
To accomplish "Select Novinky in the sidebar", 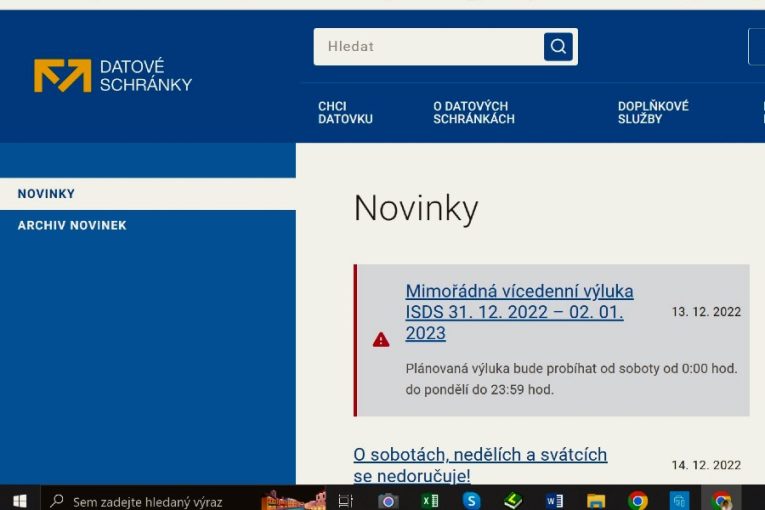I will [x=46, y=194].
